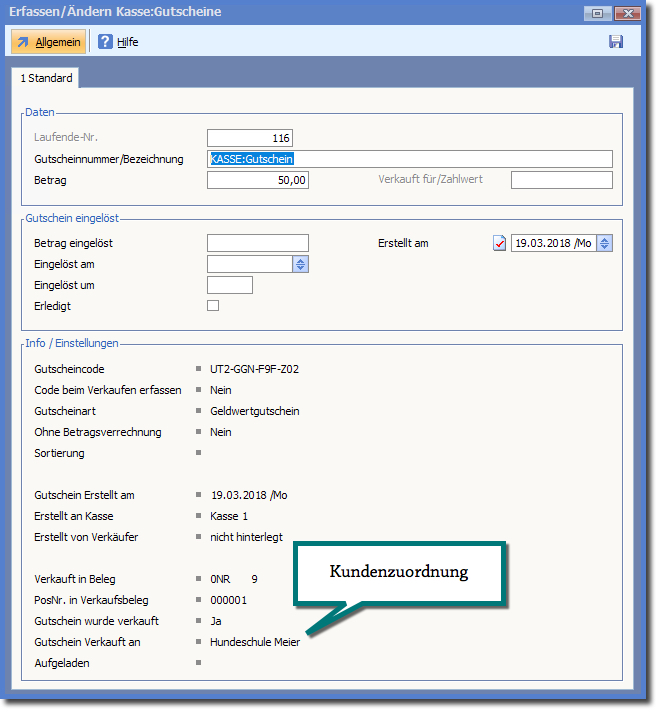Switch to the 1 Standard tab
656x716 pixels.
click(x=44, y=78)
